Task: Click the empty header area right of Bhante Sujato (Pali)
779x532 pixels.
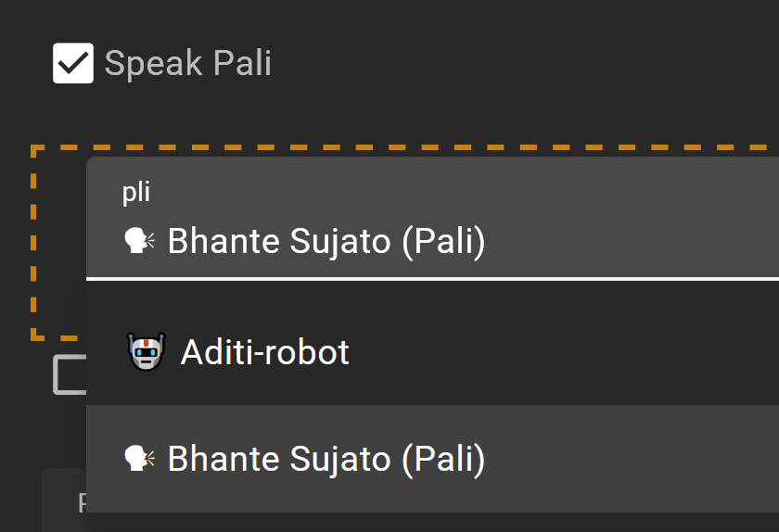Action: pyautogui.click(x=632, y=241)
